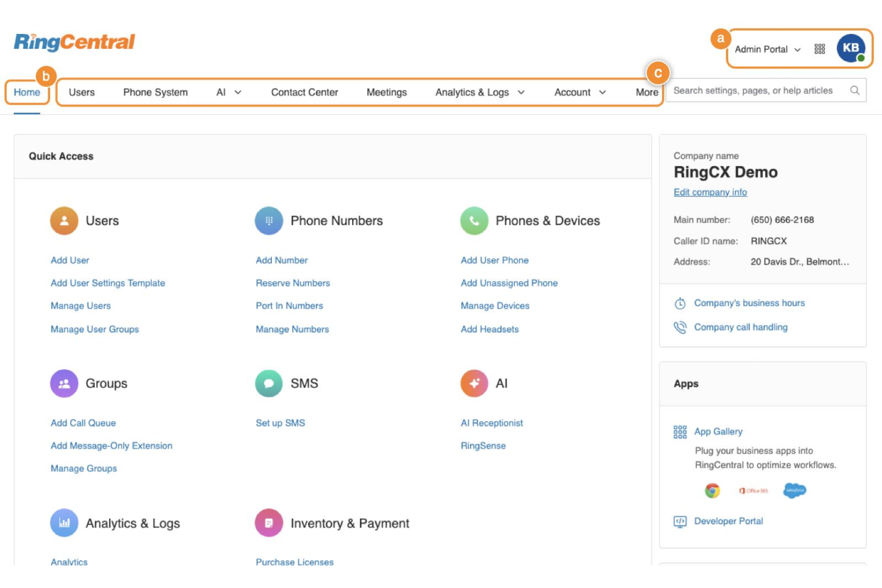Click the Analytics & Logs chart icon
The height and width of the screenshot is (588, 882).
point(64,523)
